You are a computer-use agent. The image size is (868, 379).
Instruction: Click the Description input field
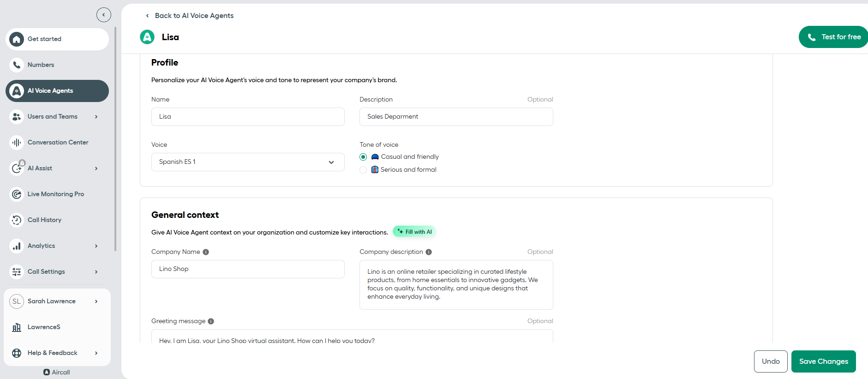(x=456, y=117)
